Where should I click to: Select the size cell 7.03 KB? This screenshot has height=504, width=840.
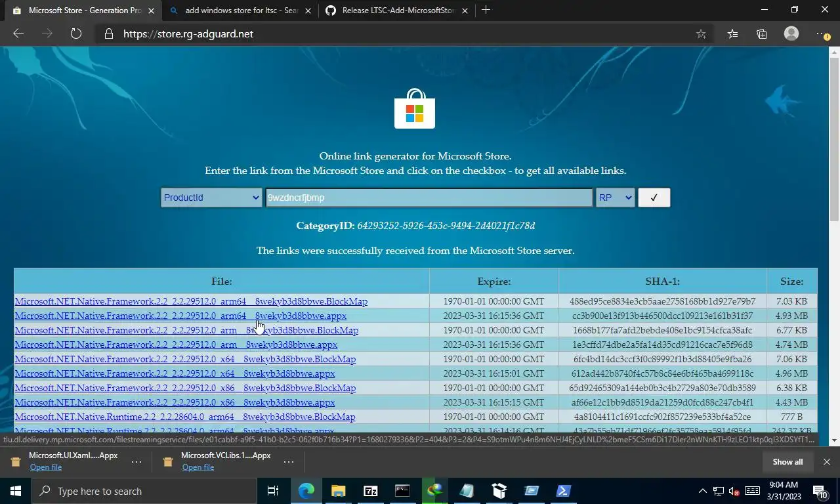(x=791, y=301)
